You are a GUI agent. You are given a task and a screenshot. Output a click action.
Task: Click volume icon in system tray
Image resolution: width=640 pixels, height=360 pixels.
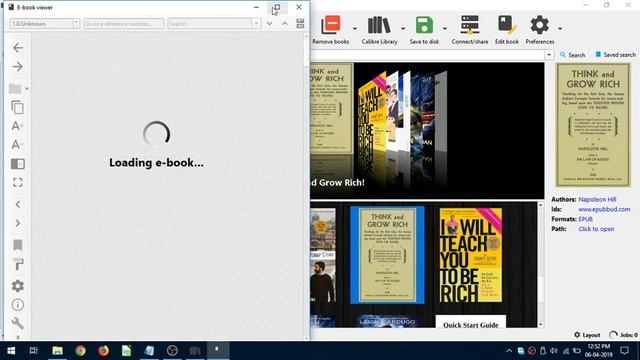click(553, 351)
